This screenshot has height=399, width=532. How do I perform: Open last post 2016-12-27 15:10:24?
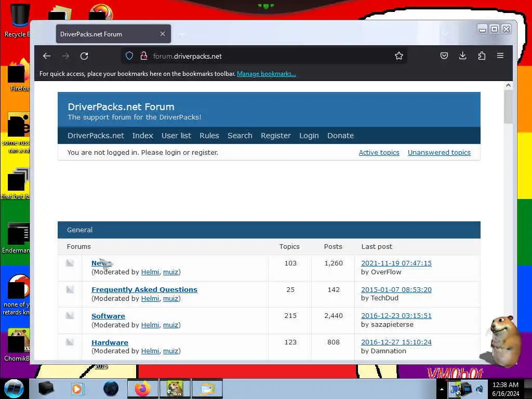[396, 342]
